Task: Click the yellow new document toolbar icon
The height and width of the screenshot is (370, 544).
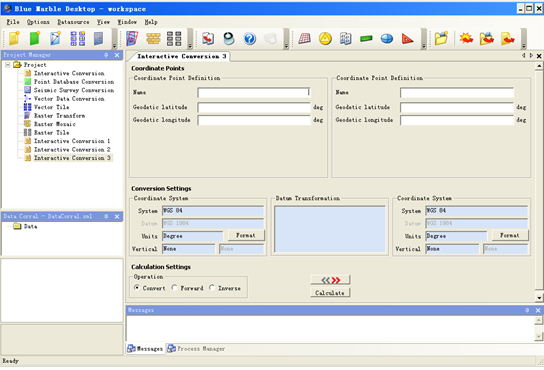Action: [x=14, y=38]
